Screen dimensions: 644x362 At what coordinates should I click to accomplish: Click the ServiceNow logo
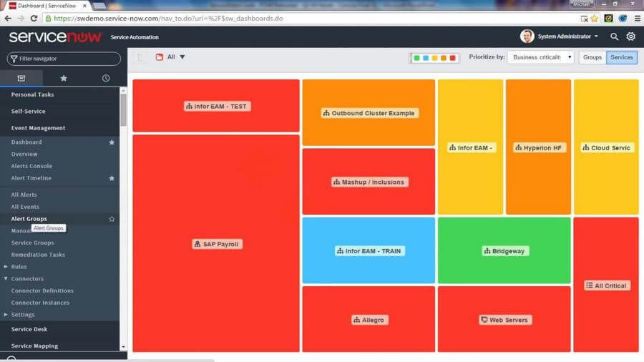pos(55,37)
